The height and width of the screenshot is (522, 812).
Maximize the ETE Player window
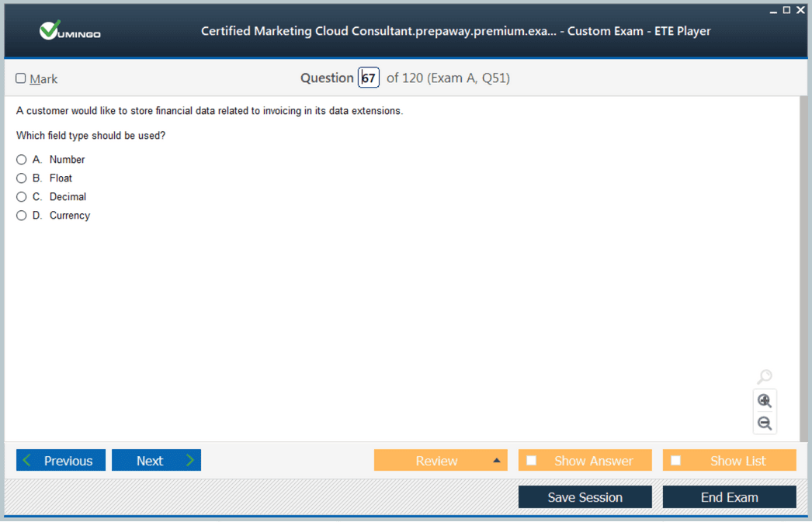[x=786, y=10]
